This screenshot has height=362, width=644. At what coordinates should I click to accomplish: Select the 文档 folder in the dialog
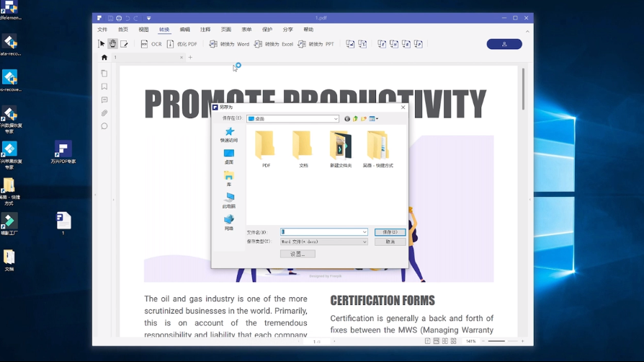click(303, 149)
